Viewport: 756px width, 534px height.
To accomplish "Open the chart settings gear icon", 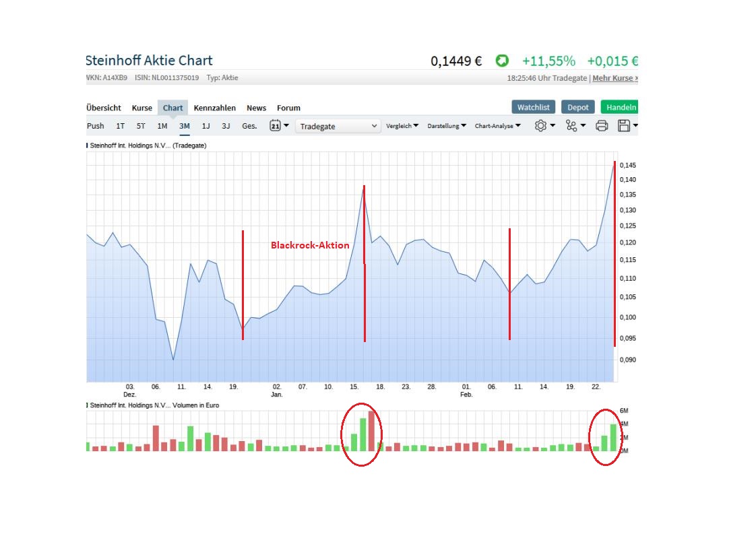I will point(541,126).
